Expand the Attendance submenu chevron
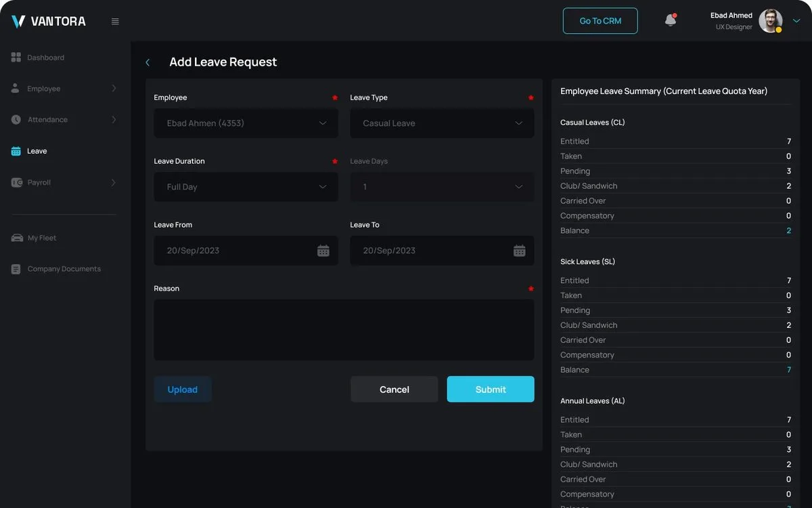The image size is (812, 508). pyautogui.click(x=114, y=120)
